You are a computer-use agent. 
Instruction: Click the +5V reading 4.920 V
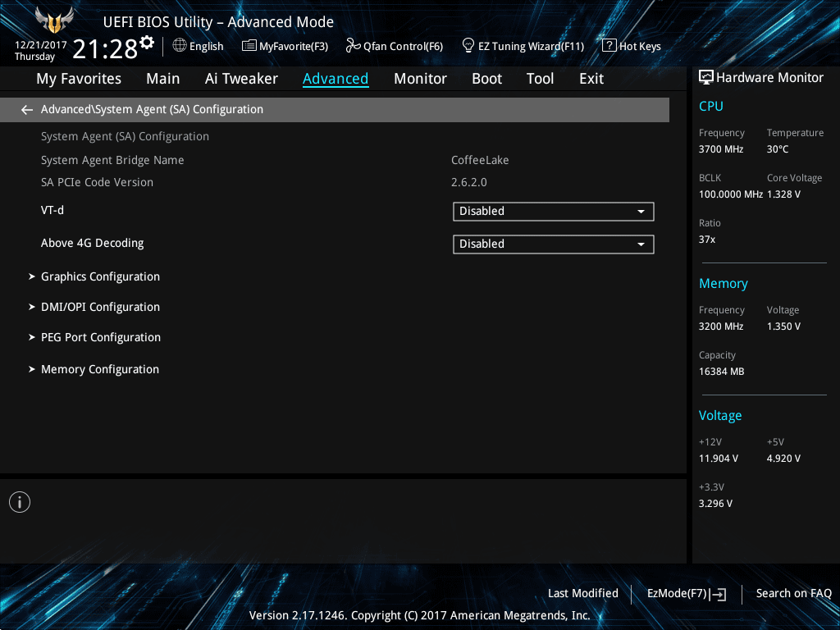click(783, 458)
